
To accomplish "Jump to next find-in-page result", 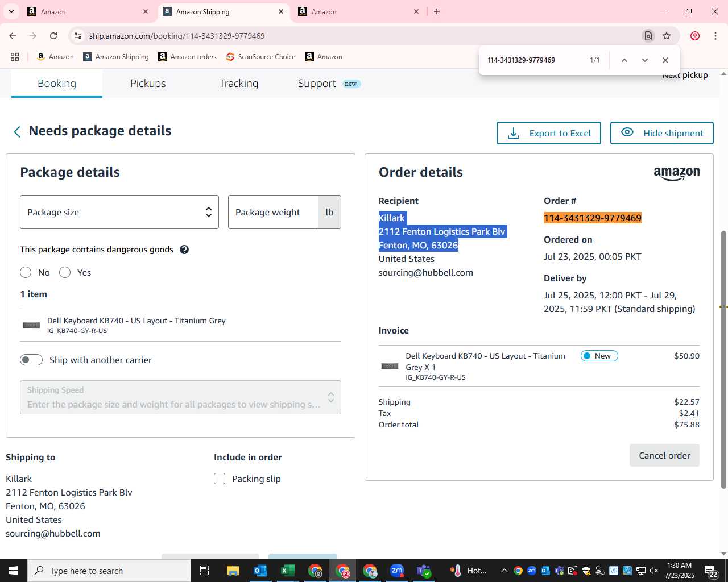I will 644,60.
